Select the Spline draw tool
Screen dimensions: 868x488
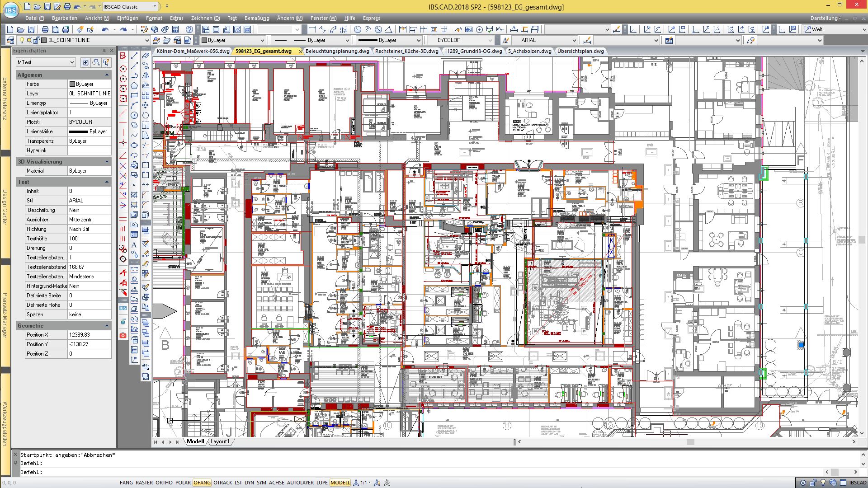[134, 135]
